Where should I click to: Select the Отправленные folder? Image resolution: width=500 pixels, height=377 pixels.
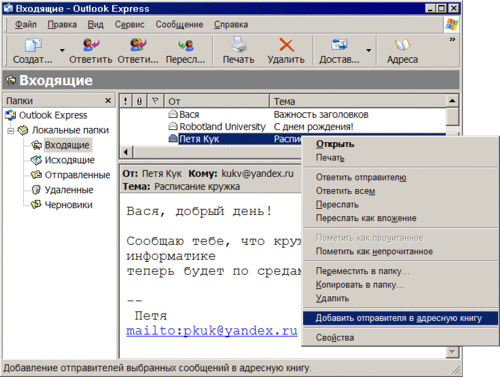[x=77, y=175]
